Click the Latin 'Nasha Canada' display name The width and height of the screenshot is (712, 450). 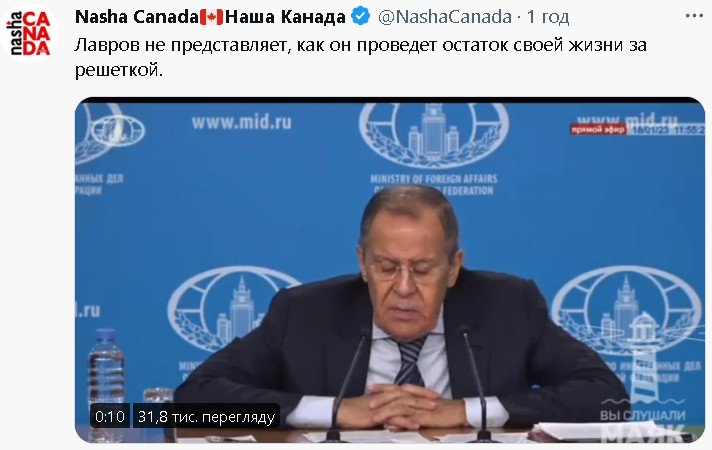[x=137, y=17]
